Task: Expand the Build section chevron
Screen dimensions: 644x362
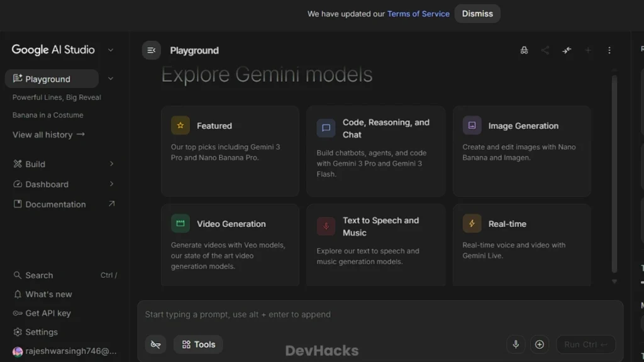Action: (111, 164)
